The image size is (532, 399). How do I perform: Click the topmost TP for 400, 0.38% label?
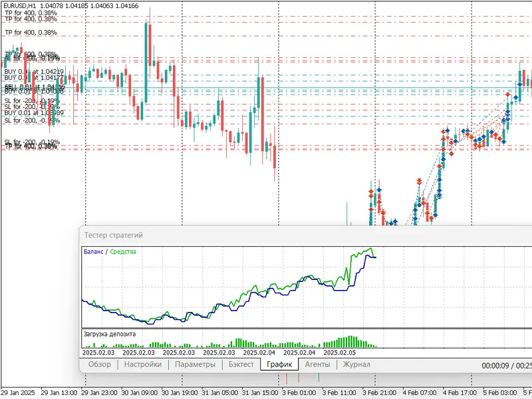(x=31, y=13)
